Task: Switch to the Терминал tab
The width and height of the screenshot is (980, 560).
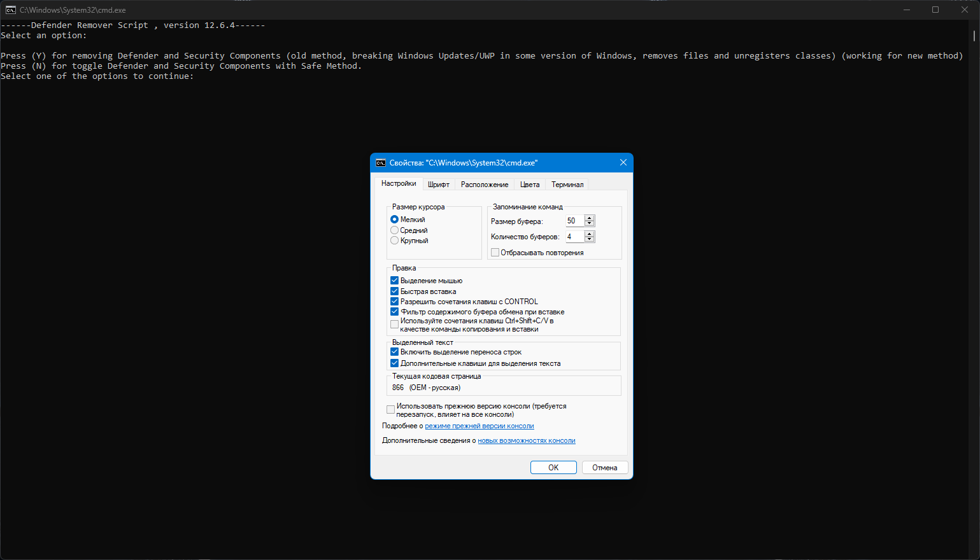Action: point(567,185)
